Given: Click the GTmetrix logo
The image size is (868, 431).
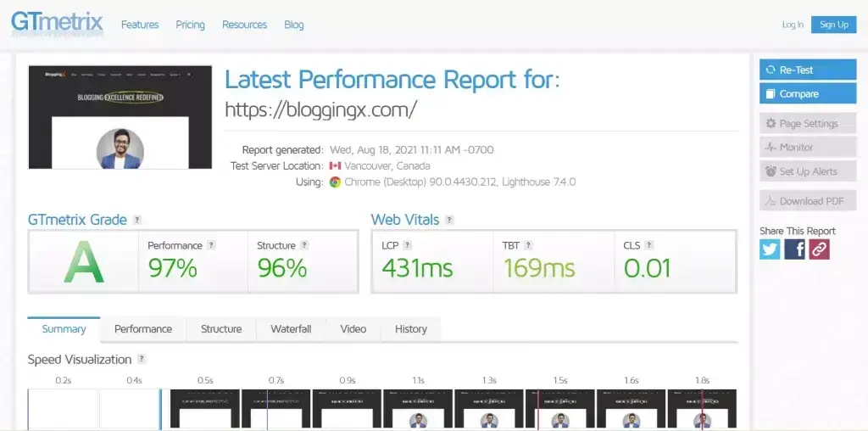Looking at the screenshot, I should (57, 23).
